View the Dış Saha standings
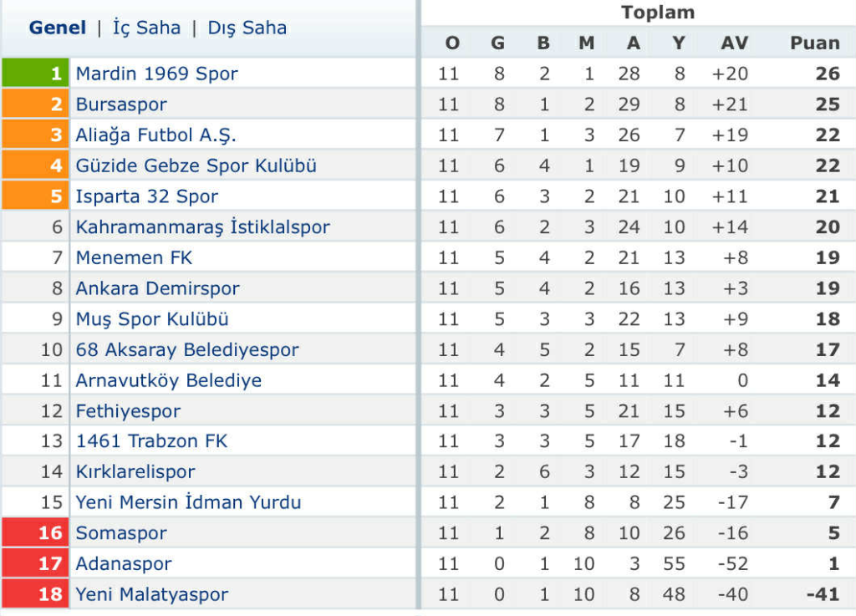Screen dimensions: 856x616 (247, 28)
